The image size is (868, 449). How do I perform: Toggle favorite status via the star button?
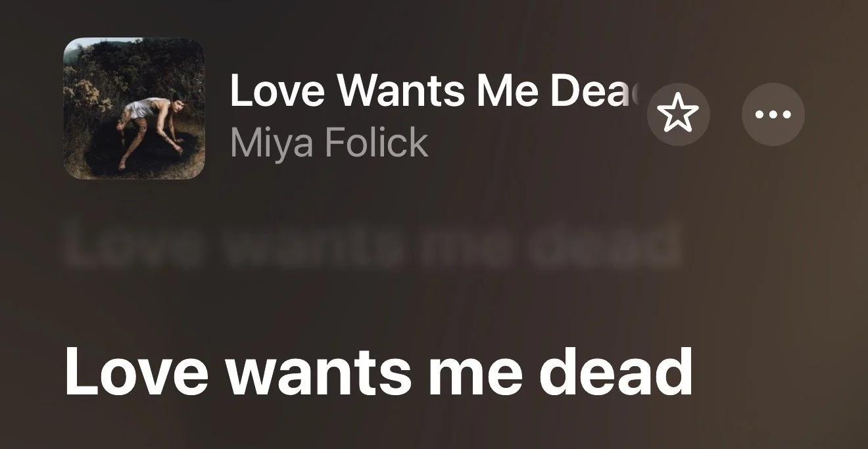[x=679, y=114]
